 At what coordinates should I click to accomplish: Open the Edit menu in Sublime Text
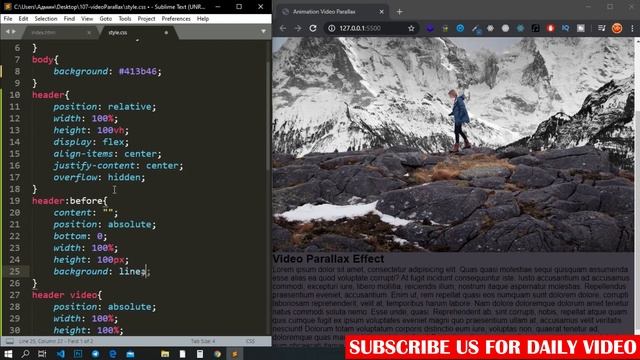tap(23, 19)
